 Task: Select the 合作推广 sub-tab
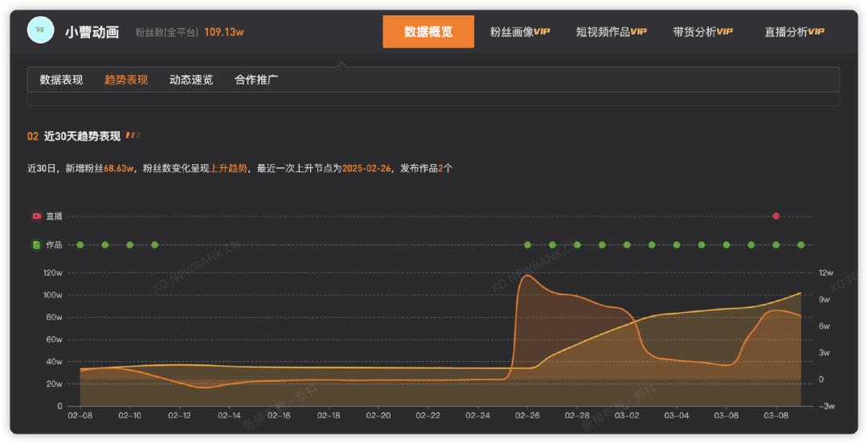click(256, 80)
